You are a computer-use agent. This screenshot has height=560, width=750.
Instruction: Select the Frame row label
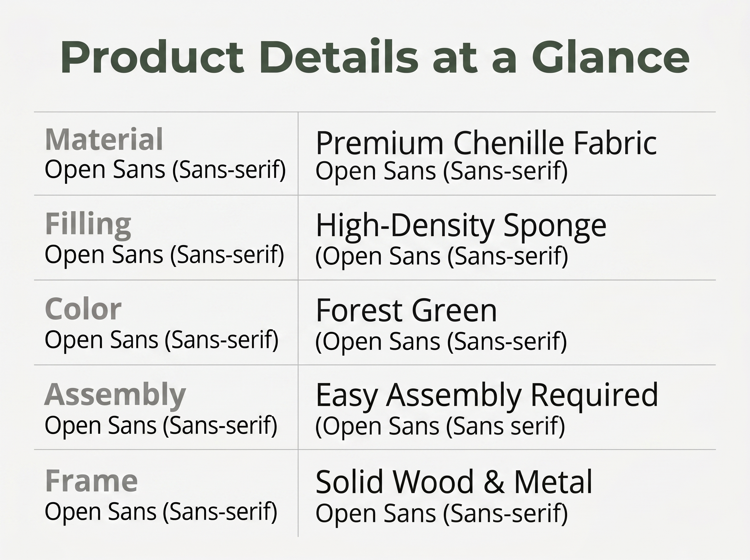[x=92, y=480]
